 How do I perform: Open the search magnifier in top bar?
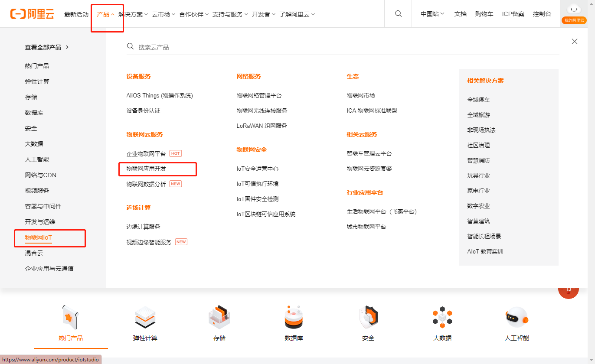[x=399, y=14]
